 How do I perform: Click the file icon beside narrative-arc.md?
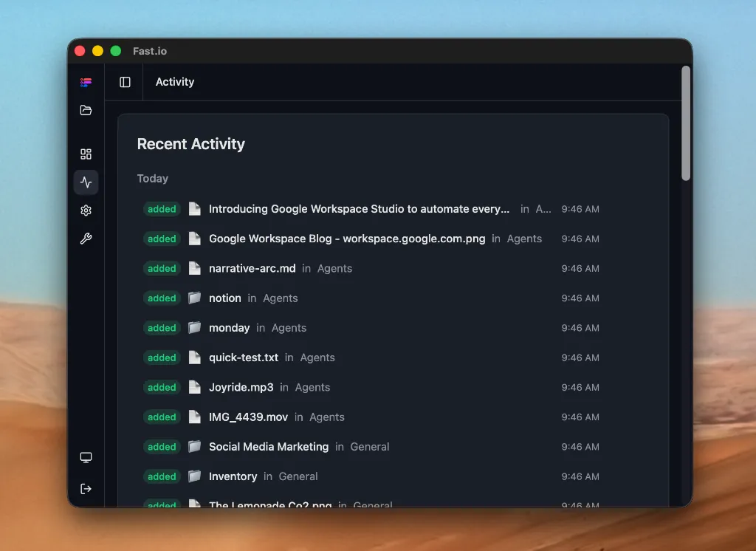coord(194,268)
